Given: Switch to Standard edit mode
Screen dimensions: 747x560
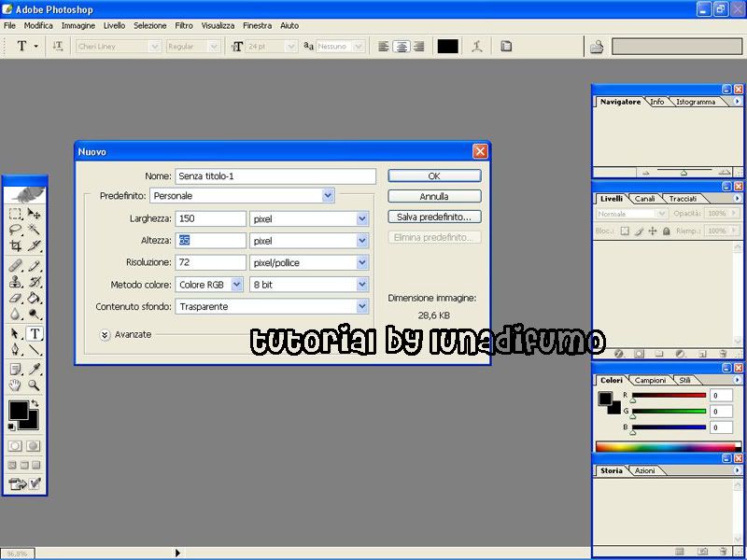Looking at the screenshot, I should 15,446.
